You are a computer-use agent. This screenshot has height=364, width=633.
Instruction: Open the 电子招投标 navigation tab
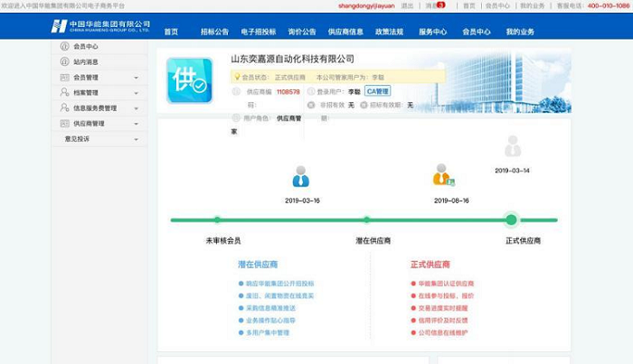[258, 32]
